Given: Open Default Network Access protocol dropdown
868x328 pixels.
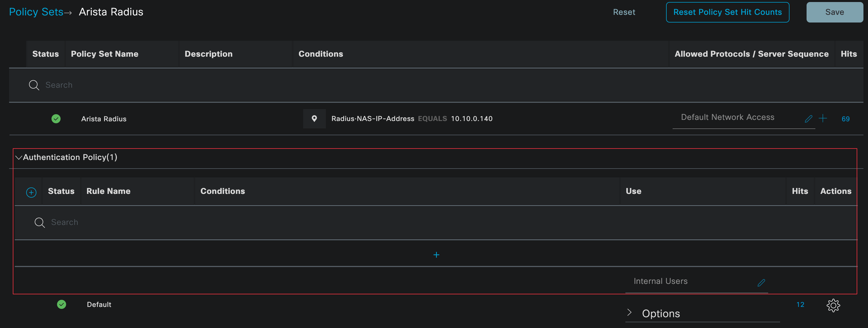Looking at the screenshot, I should click(x=738, y=118).
